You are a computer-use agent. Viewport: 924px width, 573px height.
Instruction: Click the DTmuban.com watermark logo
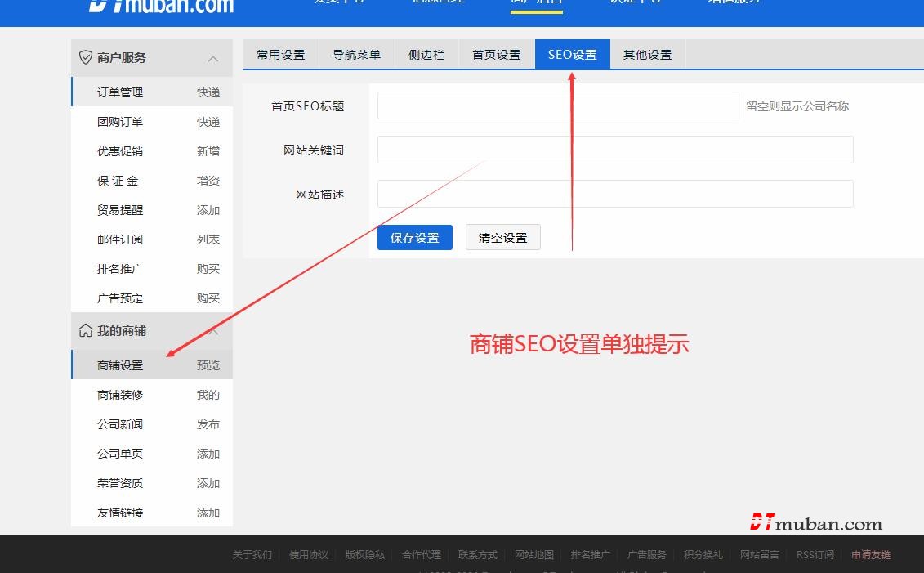point(815,523)
